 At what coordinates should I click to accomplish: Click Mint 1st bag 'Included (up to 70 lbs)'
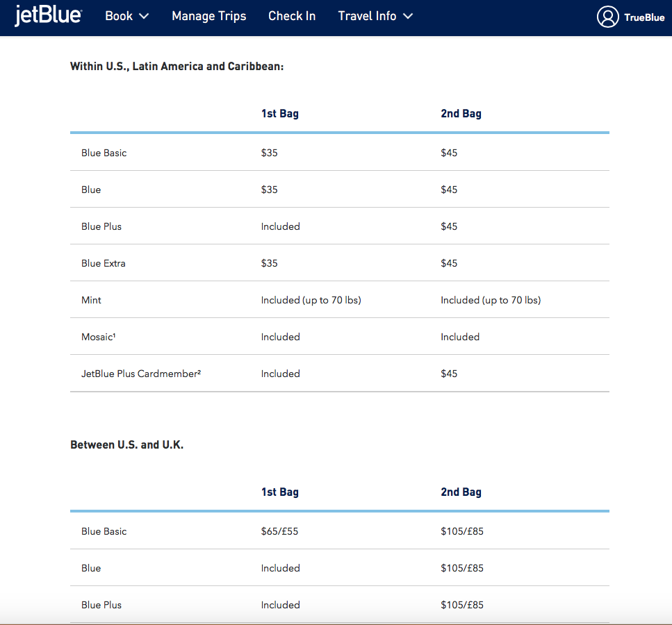point(311,300)
